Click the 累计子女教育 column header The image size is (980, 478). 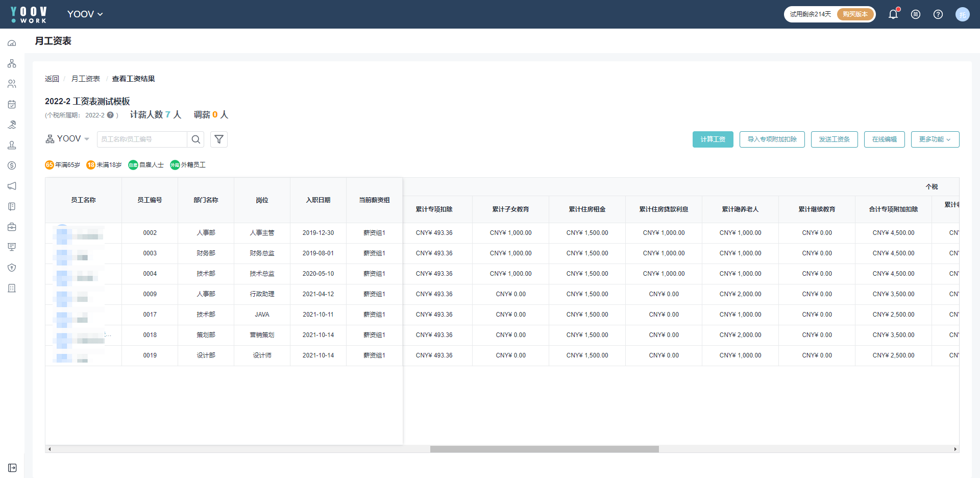[x=511, y=209]
